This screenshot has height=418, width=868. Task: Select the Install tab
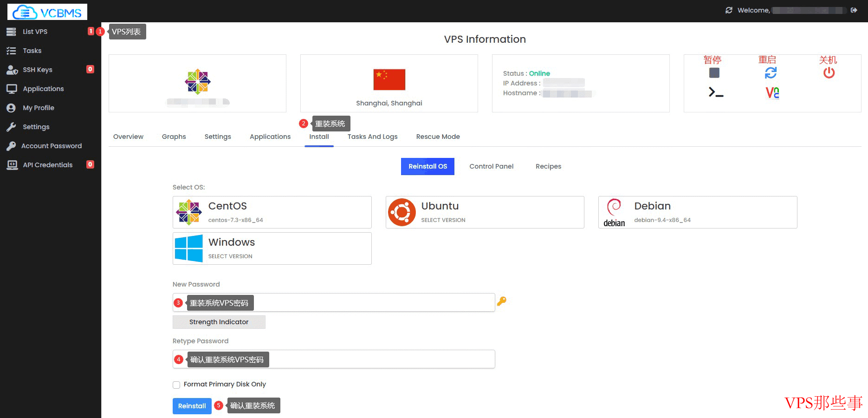319,137
